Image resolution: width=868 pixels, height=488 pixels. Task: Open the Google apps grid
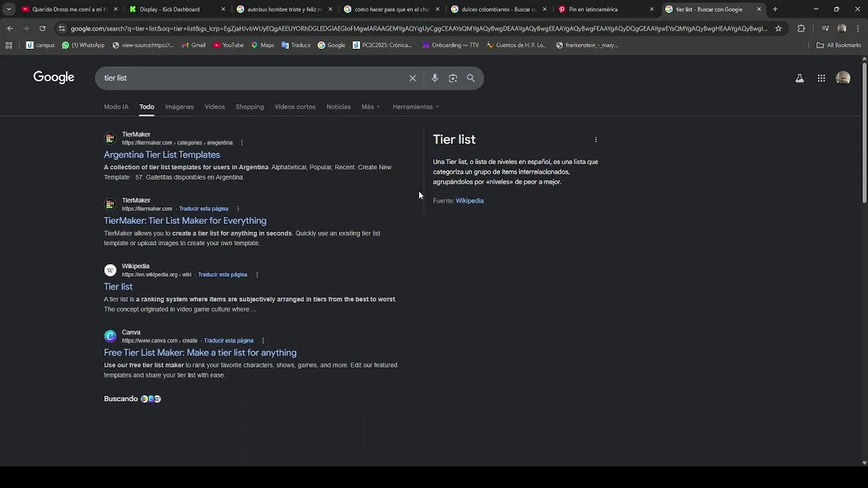tap(821, 78)
